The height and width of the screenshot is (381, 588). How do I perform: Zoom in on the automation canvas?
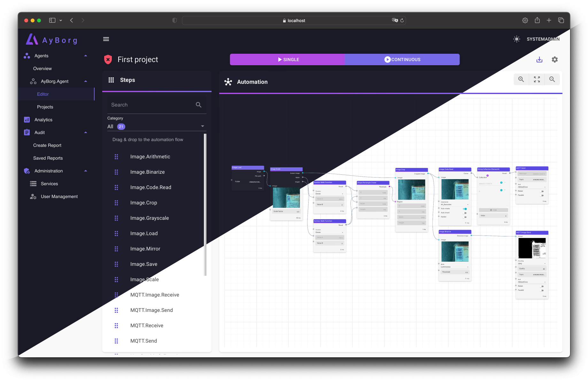coord(521,79)
